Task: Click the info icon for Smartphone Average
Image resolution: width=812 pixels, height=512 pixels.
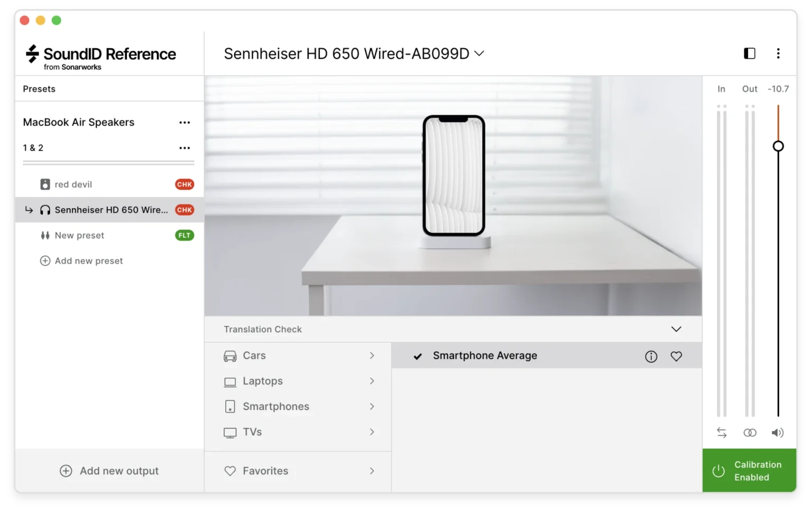Action: coord(651,357)
